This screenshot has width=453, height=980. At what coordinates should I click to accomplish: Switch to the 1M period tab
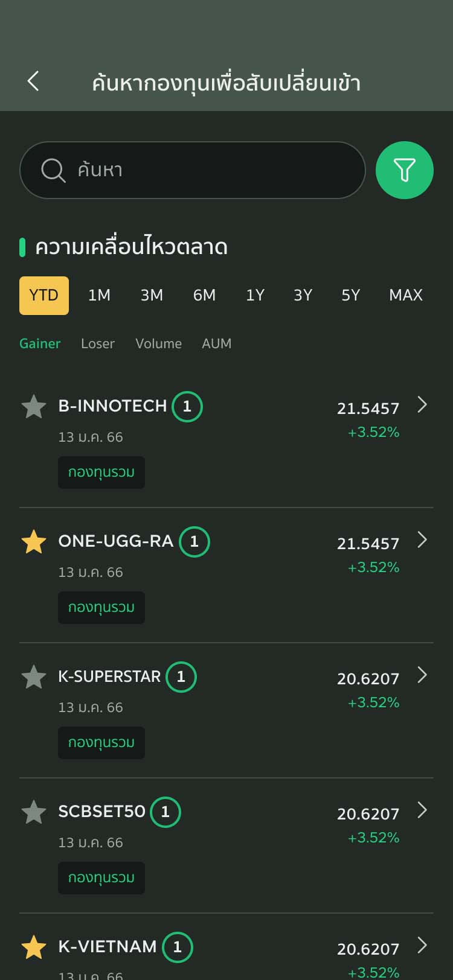coord(99,295)
